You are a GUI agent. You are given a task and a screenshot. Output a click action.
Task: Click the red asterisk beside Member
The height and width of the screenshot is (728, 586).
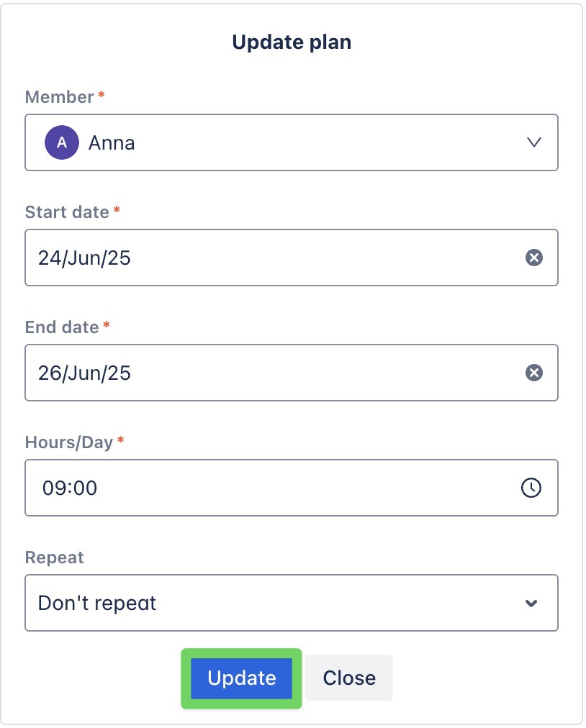(102, 96)
